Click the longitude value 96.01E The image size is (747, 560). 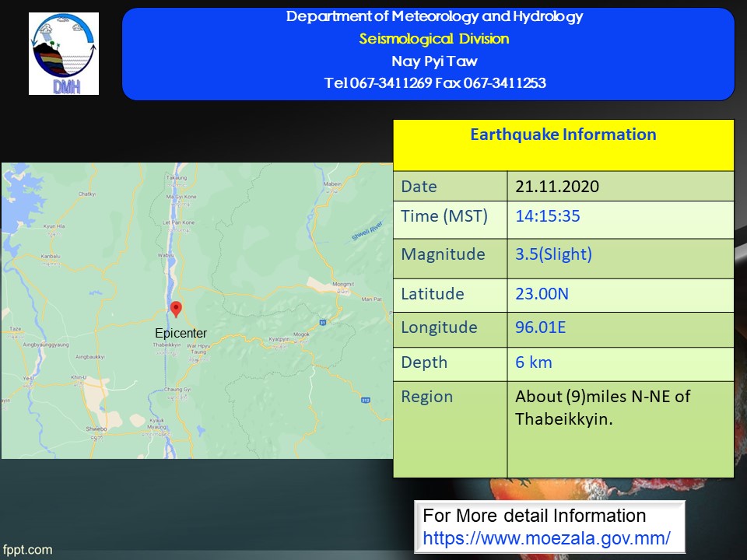point(540,327)
